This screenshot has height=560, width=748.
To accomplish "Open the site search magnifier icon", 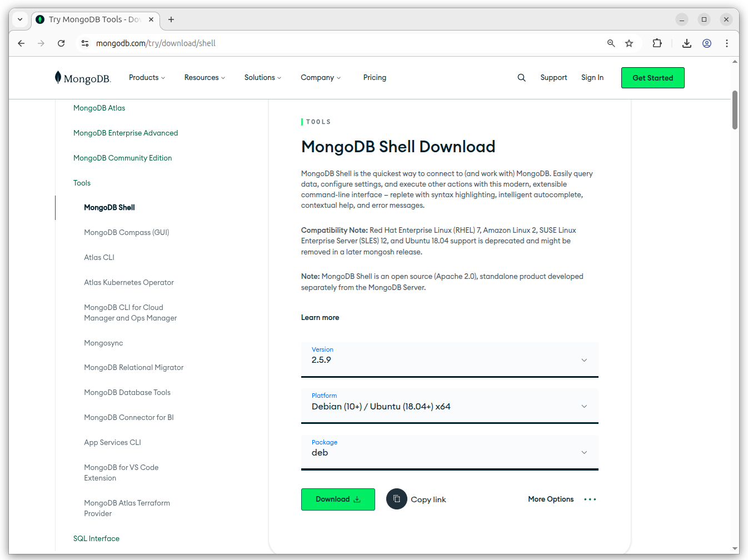I will (521, 78).
